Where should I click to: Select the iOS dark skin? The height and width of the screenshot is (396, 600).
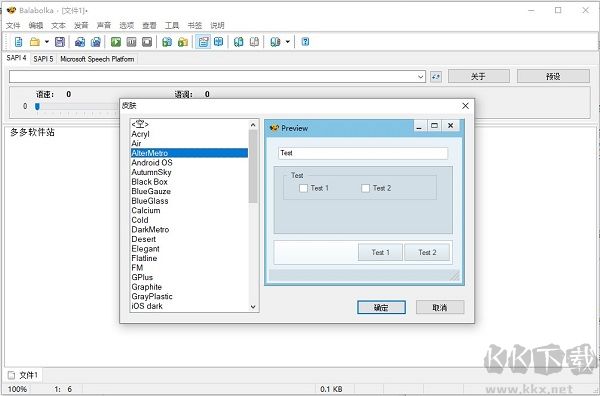189,306
